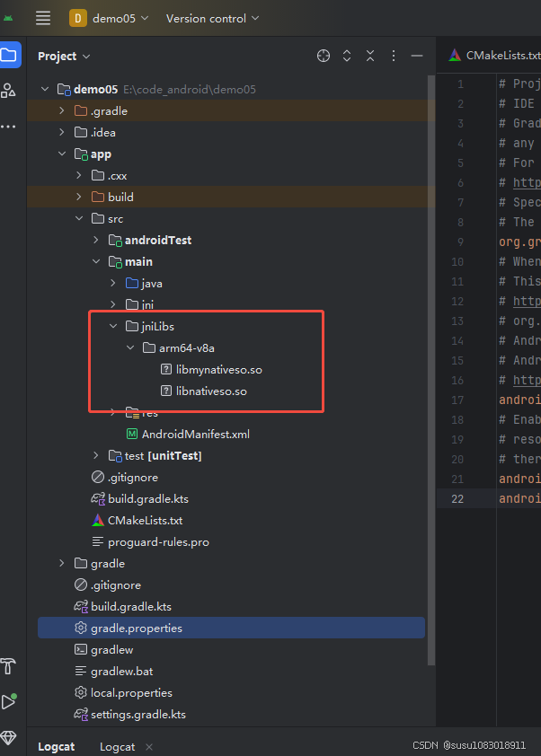Open More tool windows ellipsis

[9, 127]
